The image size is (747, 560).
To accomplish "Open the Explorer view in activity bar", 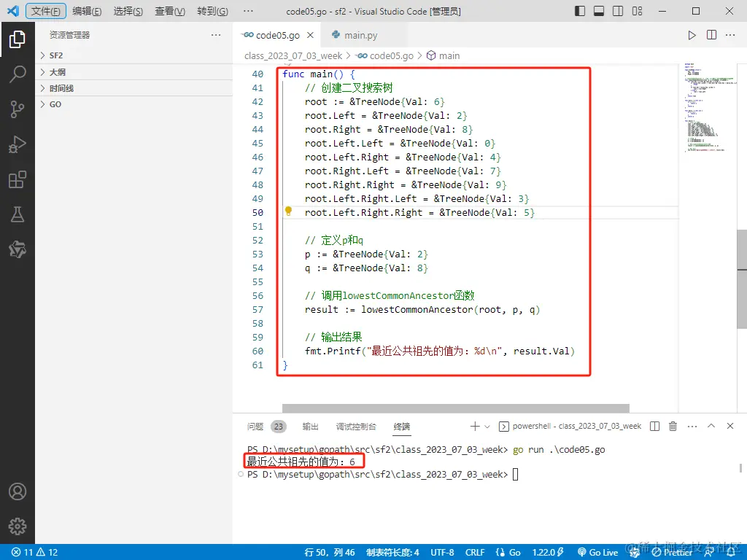I will (18, 39).
